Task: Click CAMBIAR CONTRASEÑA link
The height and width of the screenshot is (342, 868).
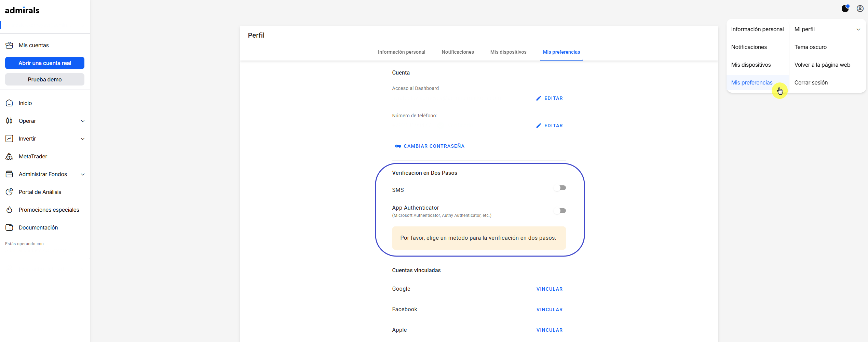Action: pyautogui.click(x=430, y=146)
